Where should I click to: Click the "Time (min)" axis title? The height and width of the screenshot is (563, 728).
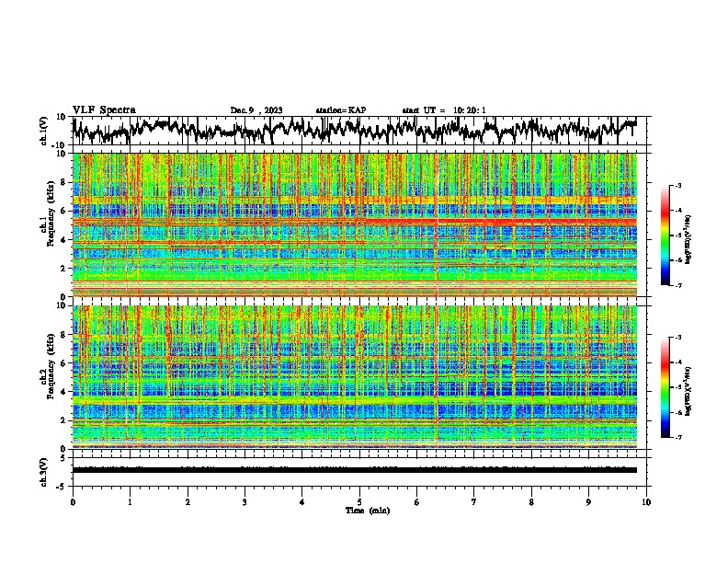[368, 511]
